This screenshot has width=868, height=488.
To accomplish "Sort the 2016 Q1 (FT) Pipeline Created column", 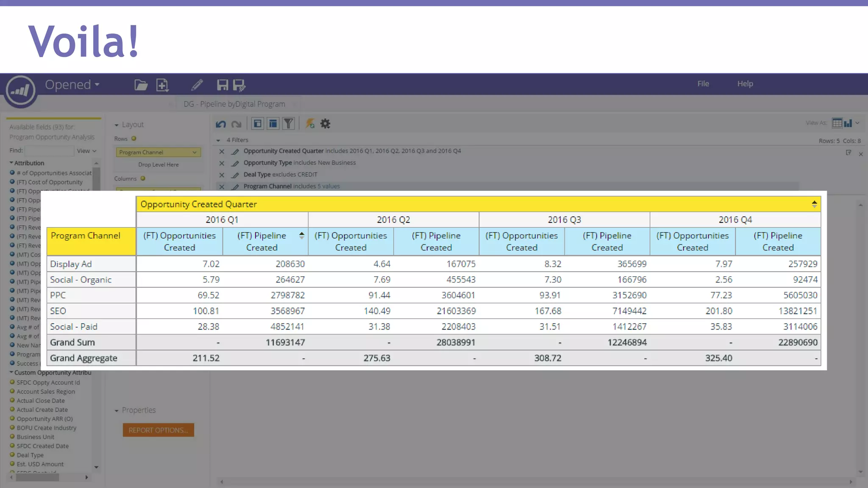I will (x=301, y=236).
